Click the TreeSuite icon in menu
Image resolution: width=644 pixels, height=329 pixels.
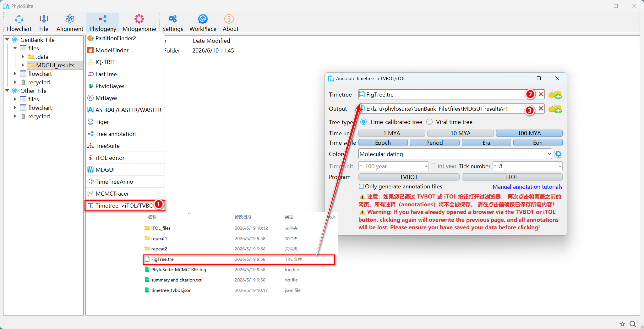click(x=90, y=146)
